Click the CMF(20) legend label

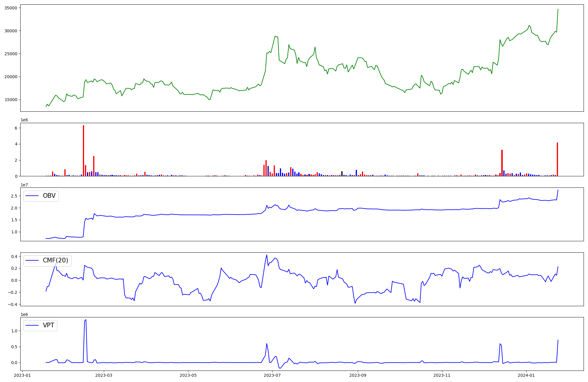click(x=55, y=261)
